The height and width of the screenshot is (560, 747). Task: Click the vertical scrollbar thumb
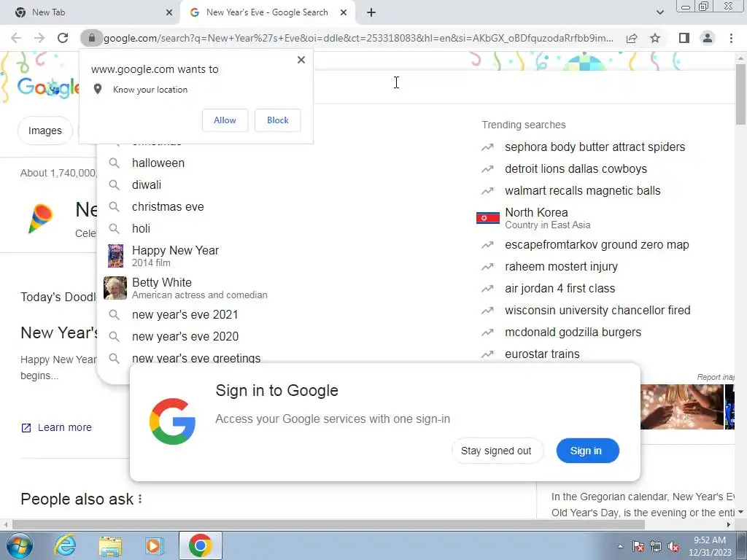pos(741,93)
